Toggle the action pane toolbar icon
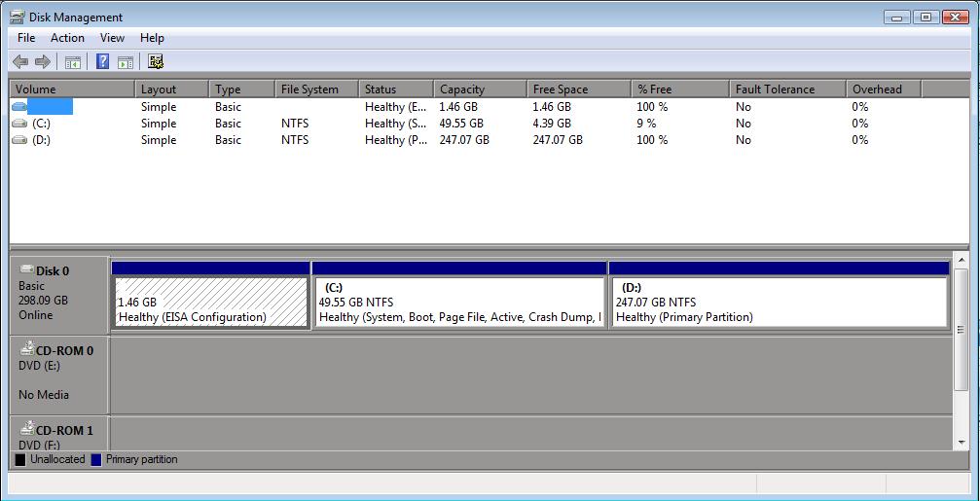Image resolution: width=980 pixels, height=501 pixels. coord(126,62)
